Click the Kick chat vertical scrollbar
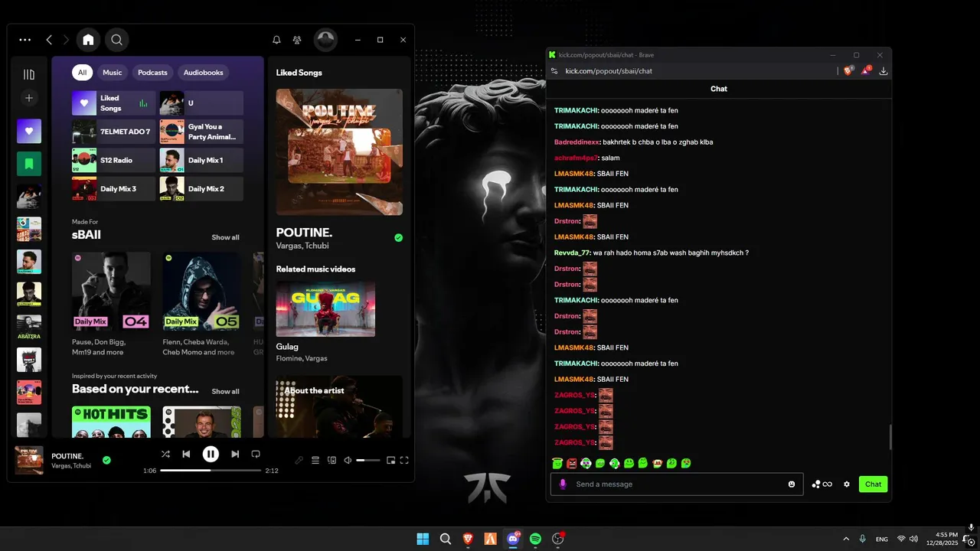Viewport: 980px width, 551px height. pyautogui.click(x=890, y=438)
